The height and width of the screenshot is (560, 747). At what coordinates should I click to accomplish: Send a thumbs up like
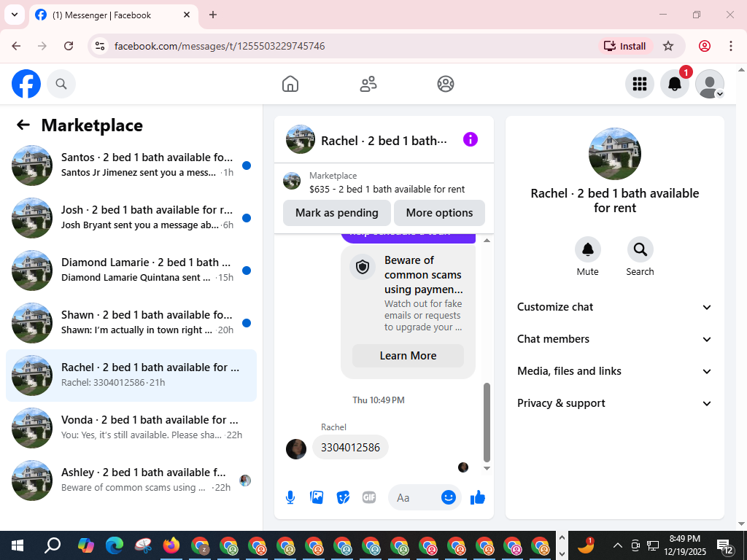(x=477, y=497)
